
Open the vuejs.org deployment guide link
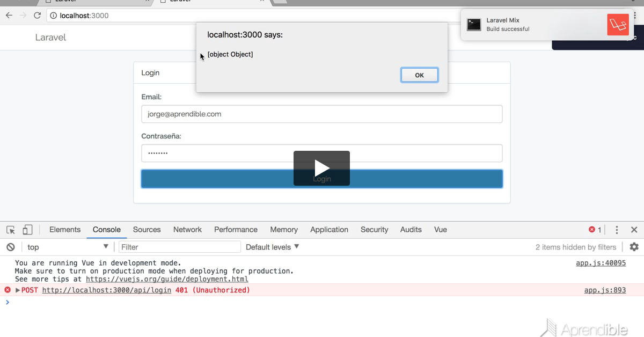point(167,279)
